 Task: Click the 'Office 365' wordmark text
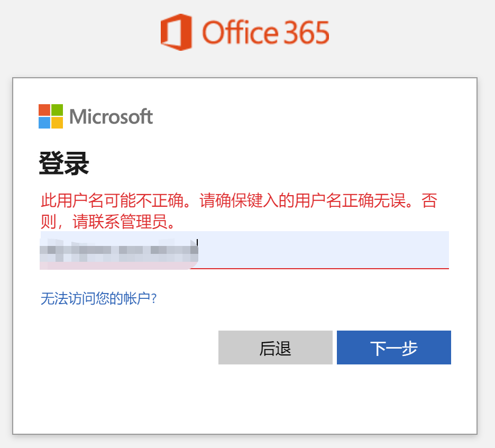pyautogui.click(x=264, y=33)
